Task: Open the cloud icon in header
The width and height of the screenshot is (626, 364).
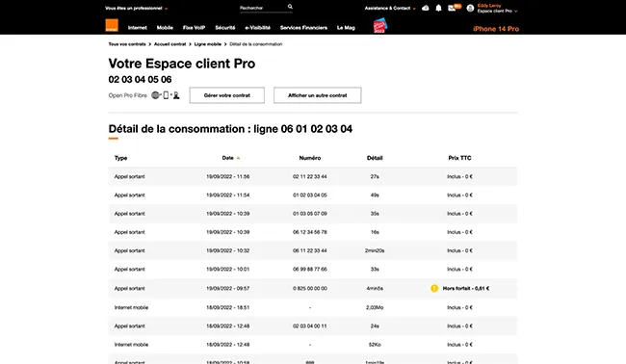Action: click(x=426, y=8)
